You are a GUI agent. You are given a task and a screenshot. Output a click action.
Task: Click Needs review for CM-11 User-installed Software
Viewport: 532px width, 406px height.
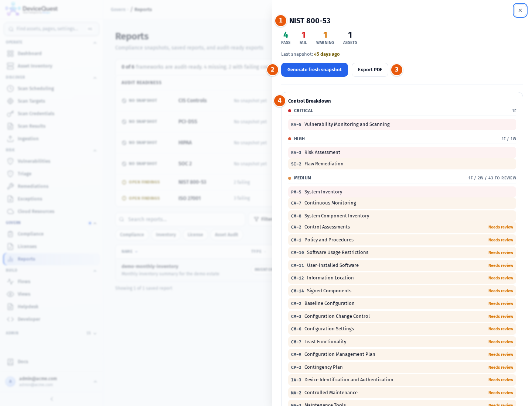click(x=501, y=265)
